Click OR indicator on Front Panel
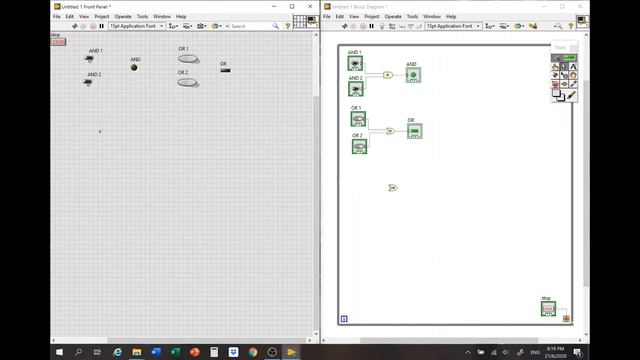 (225, 71)
